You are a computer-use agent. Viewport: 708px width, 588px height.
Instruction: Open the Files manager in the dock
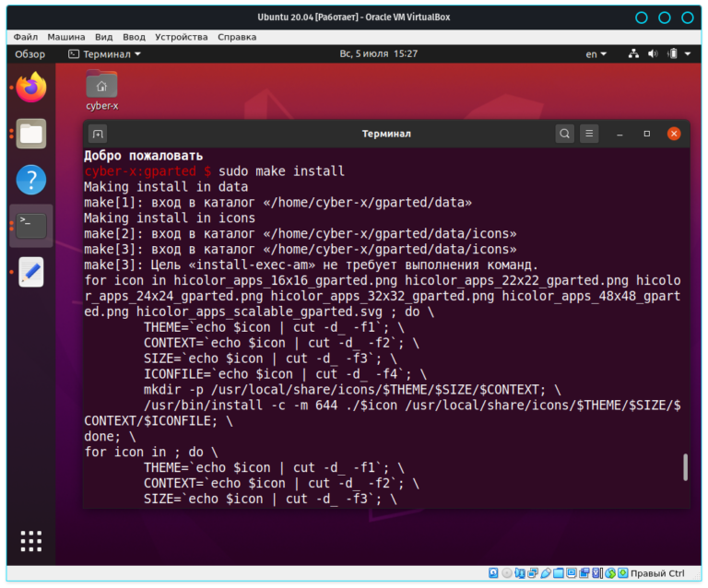point(30,134)
